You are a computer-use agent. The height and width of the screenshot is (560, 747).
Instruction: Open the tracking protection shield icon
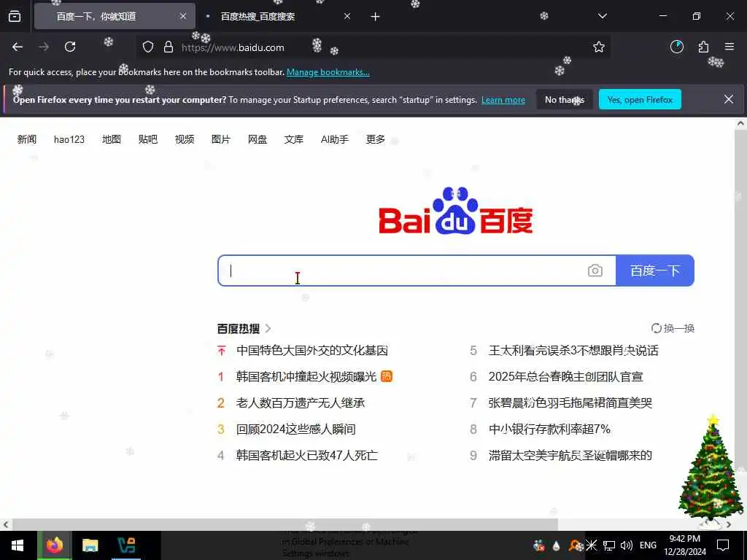pos(148,47)
